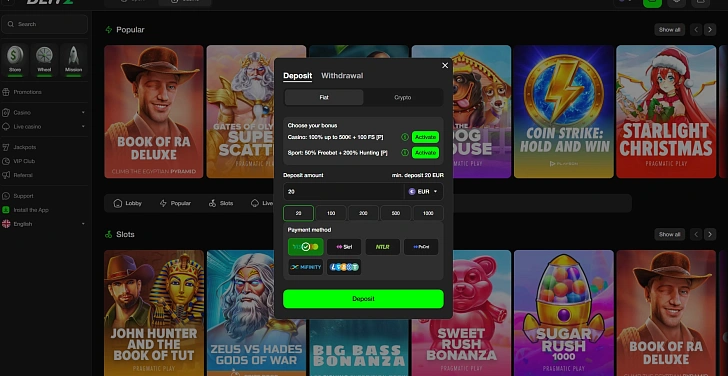Click the large green Deposit button

coord(363,299)
